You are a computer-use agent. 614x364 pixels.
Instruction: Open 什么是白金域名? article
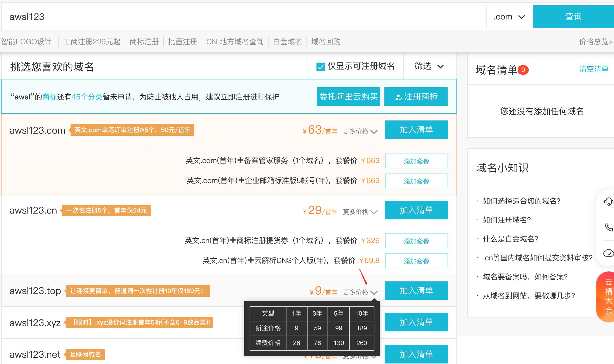point(511,239)
